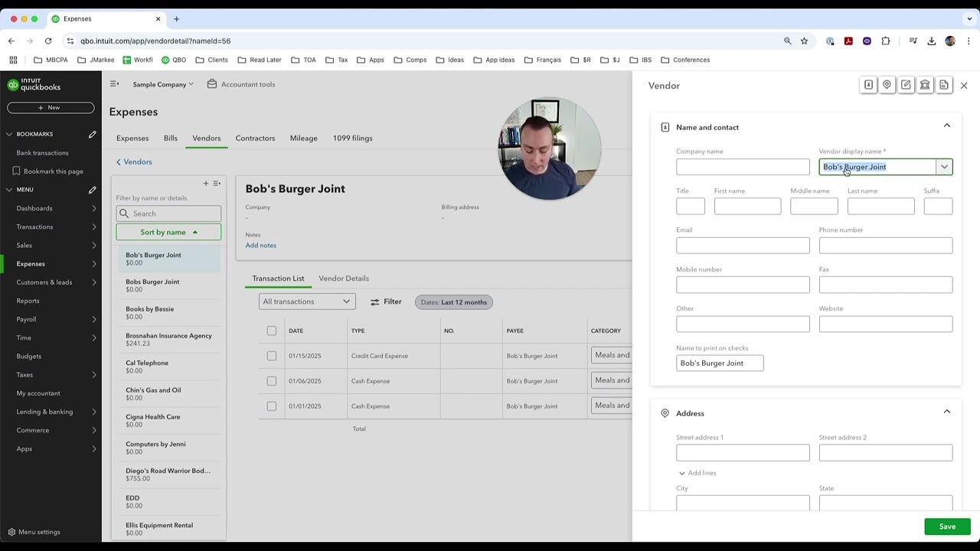This screenshot has width=980, height=551.
Task: Open Accountant tools briefcase icon
Action: click(x=212, y=84)
